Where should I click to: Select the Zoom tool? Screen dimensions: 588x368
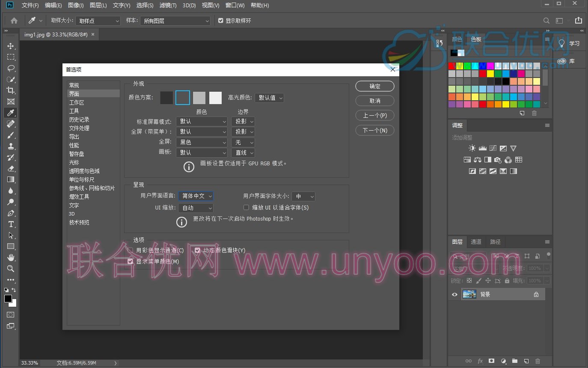point(11,269)
